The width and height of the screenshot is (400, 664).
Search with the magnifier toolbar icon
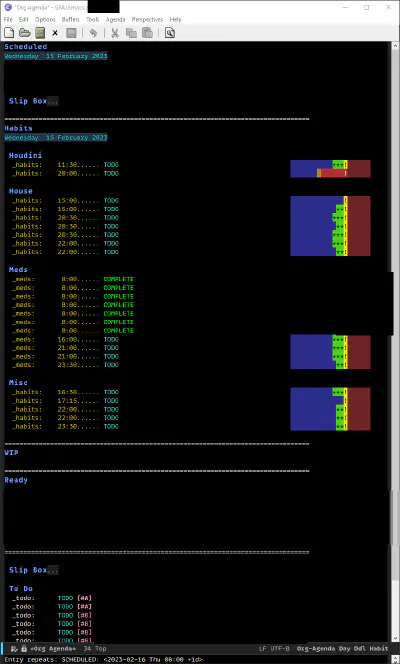tap(170, 33)
